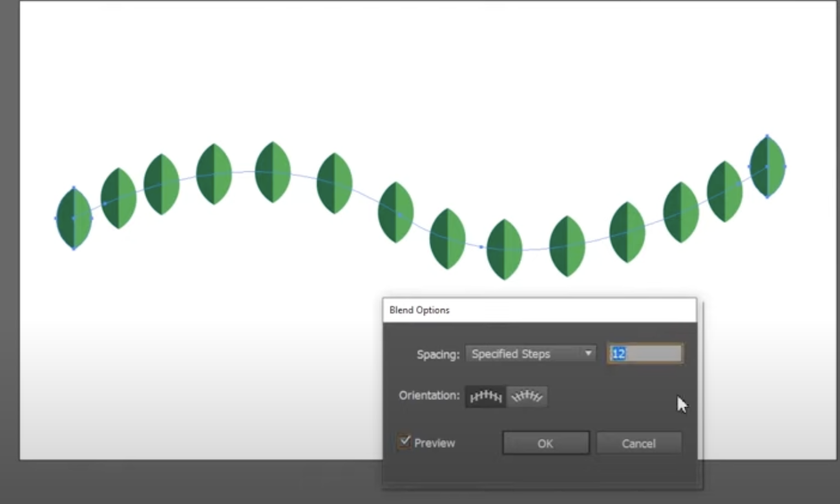Pick the third leaf from the right
Image resolution: width=840 pixels, height=504 pixels.
pyautogui.click(x=680, y=212)
